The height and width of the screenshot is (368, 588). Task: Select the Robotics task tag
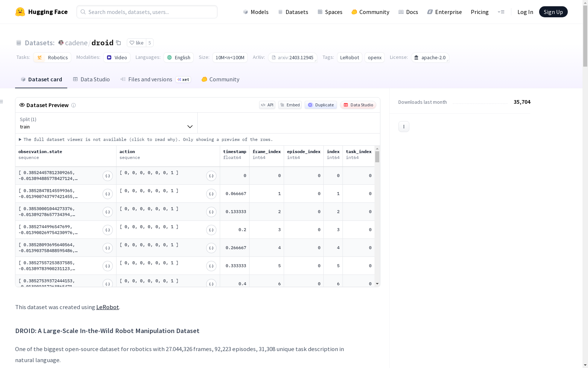52,57
